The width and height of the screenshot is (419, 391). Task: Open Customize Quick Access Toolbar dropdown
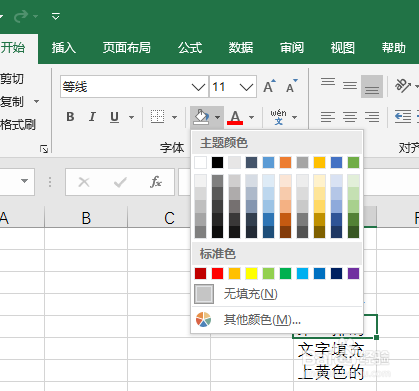(x=56, y=16)
